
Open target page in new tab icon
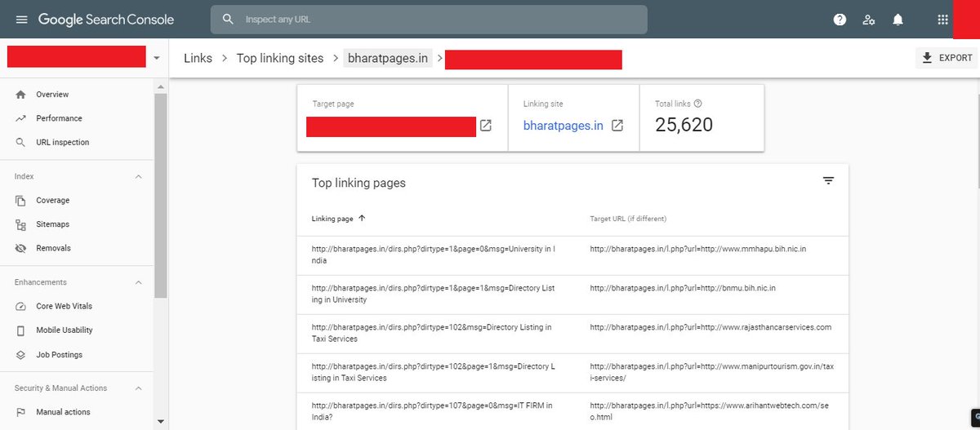(x=486, y=126)
